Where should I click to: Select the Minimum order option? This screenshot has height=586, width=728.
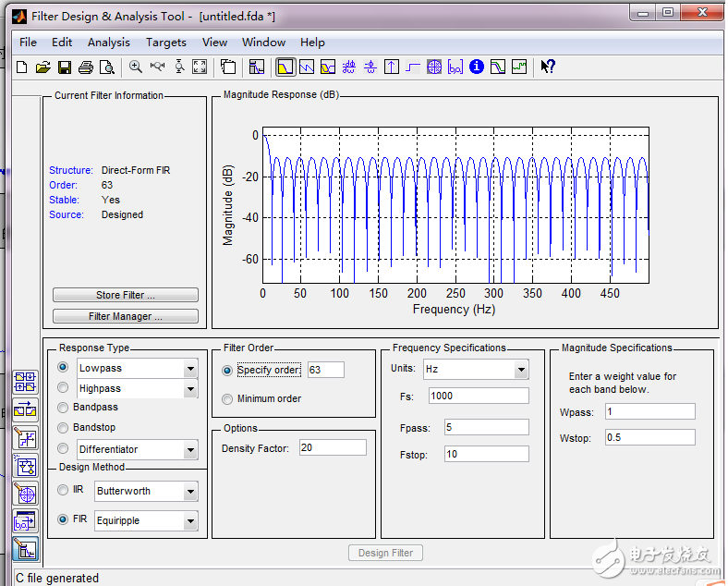point(228,399)
